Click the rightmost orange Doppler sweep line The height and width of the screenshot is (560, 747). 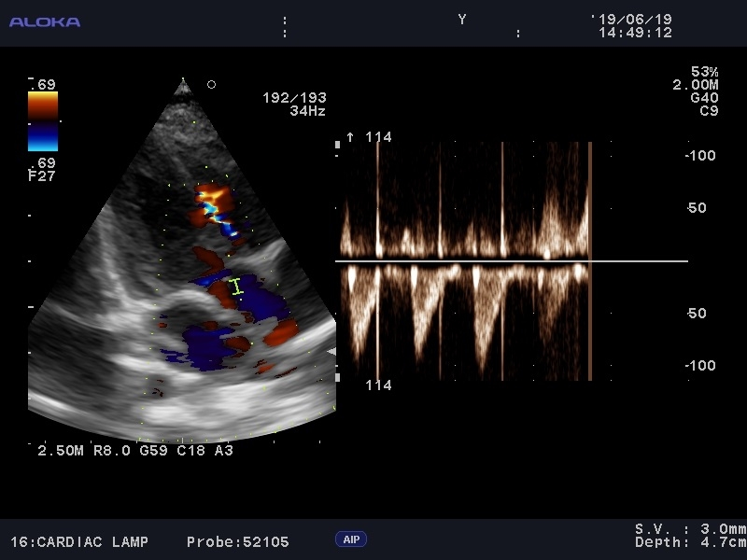click(590, 261)
